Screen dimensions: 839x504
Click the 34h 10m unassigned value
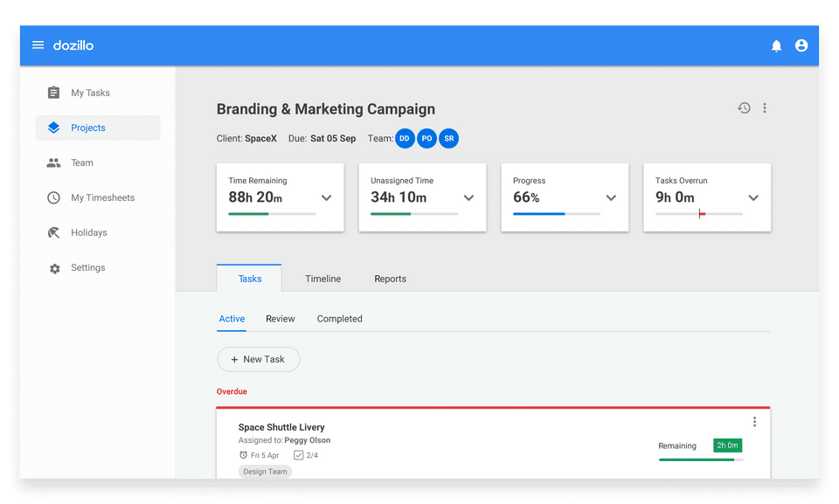399,197
